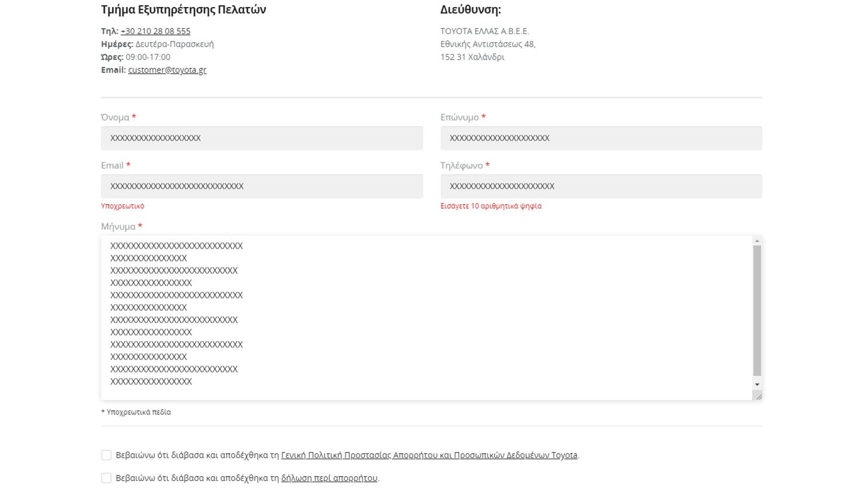Viewport: 868px width, 488px height.
Task: Click the textarea resize grip corner
Action: coord(757,395)
